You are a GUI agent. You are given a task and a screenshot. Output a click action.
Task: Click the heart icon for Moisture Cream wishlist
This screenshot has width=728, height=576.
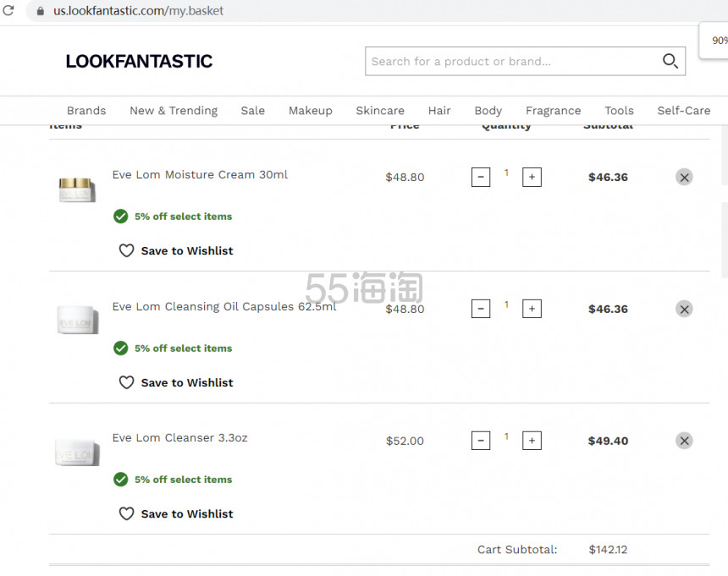tap(126, 251)
